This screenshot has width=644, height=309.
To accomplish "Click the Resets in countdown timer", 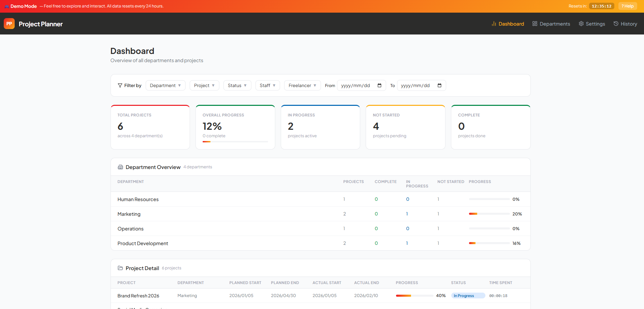I will (x=601, y=6).
